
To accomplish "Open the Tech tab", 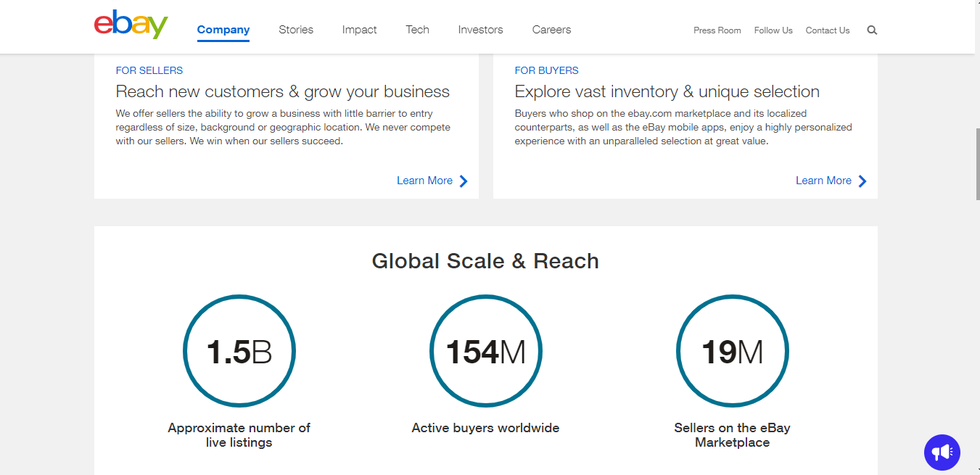I will [x=418, y=30].
